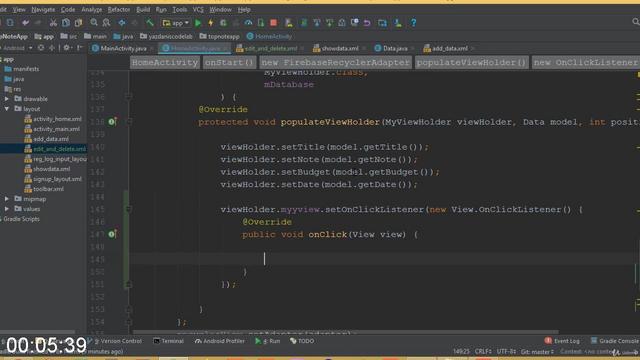The width and height of the screenshot is (640, 360).
Task: Open the Build menu
Action: [143, 9]
